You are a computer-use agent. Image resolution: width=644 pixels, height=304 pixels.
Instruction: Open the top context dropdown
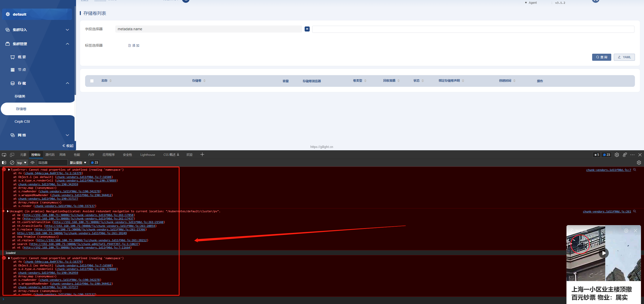[22, 163]
